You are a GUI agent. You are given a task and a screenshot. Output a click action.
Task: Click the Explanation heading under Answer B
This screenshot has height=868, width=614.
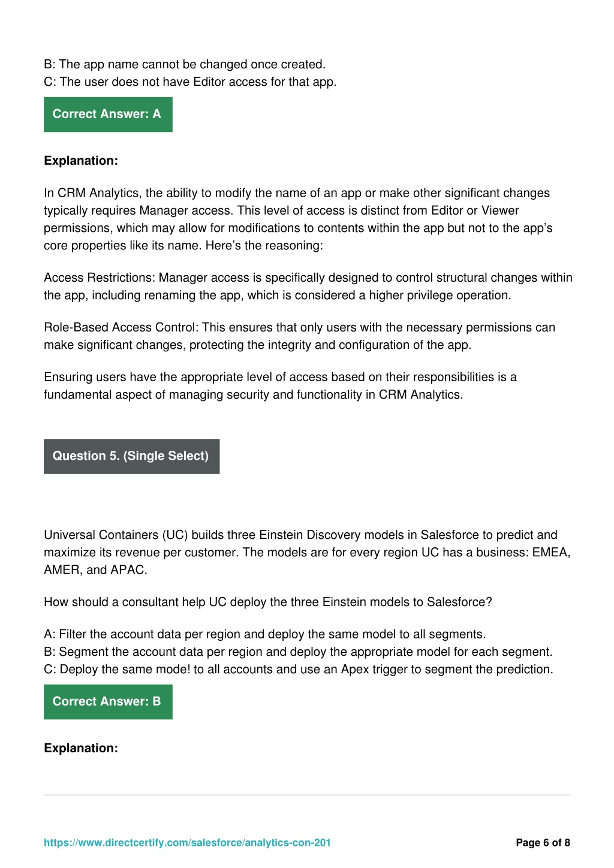(x=81, y=748)
